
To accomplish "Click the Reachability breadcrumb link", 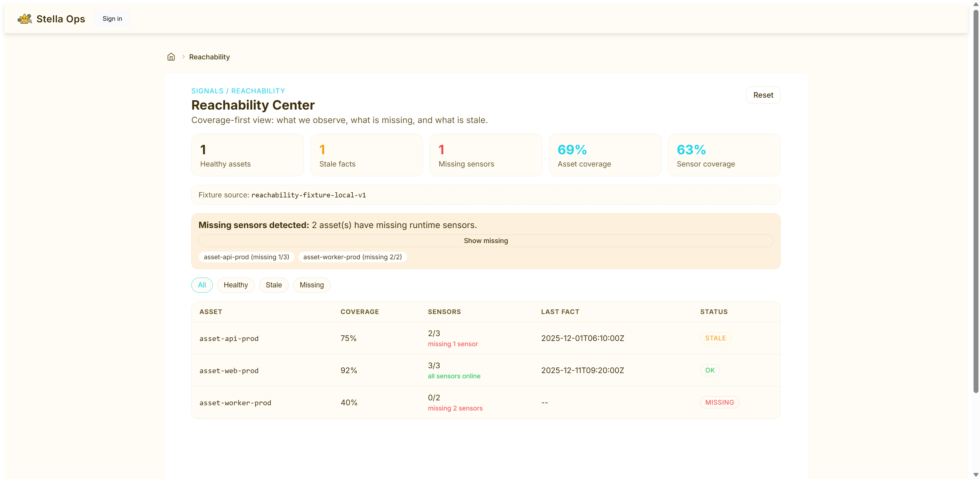I will tap(209, 57).
